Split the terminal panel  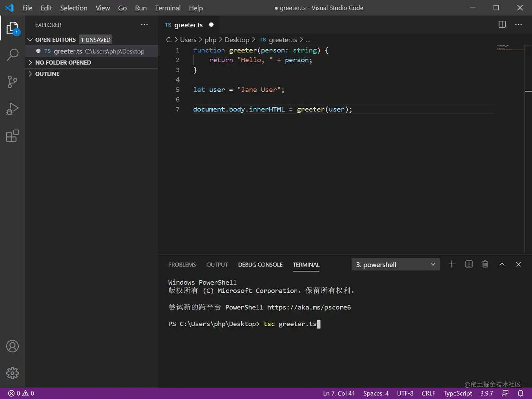[469, 264]
